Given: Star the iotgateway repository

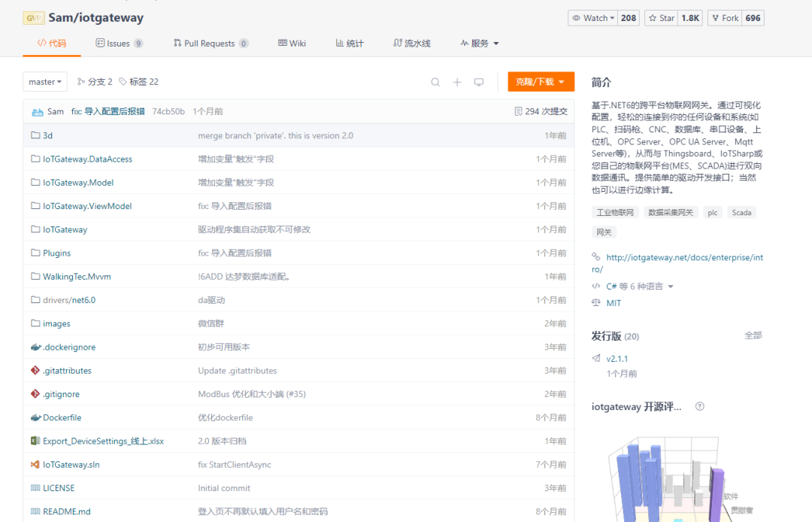Looking at the screenshot, I should pos(662,18).
